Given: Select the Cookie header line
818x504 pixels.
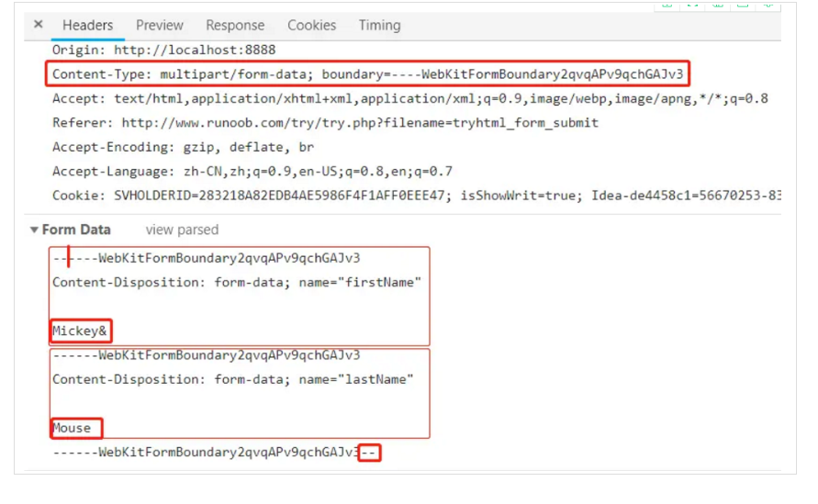Looking at the screenshot, I should (x=416, y=196).
